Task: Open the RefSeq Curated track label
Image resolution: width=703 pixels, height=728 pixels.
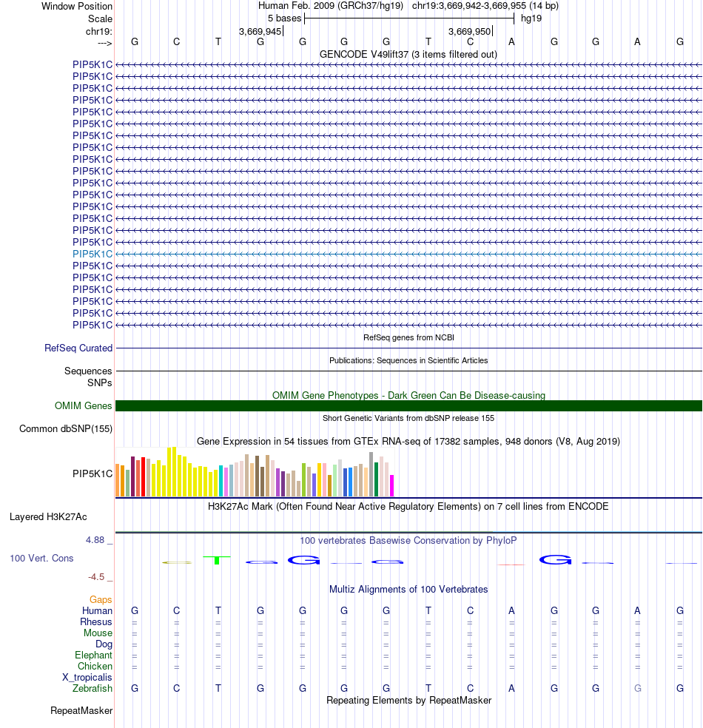Action: tap(78, 348)
